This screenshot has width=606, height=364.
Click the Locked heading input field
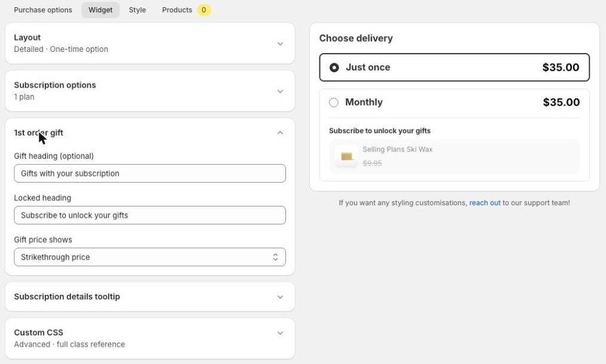coord(150,215)
